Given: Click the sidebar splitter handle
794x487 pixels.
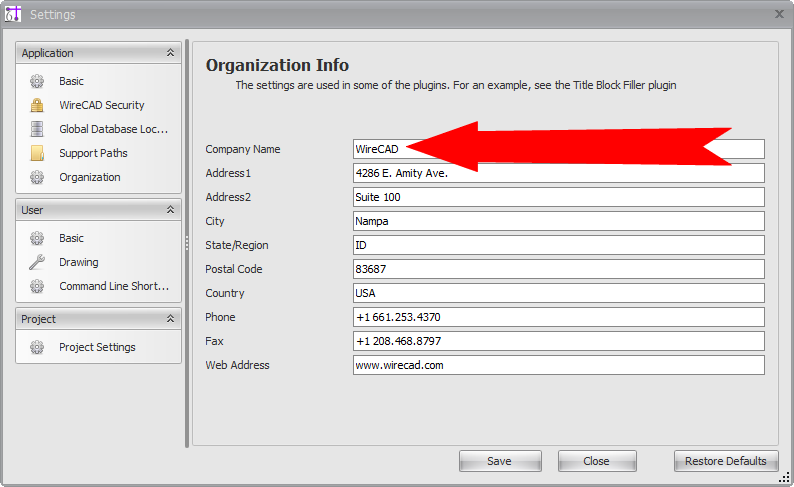Looking at the screenshot, I should click(187, 244).
